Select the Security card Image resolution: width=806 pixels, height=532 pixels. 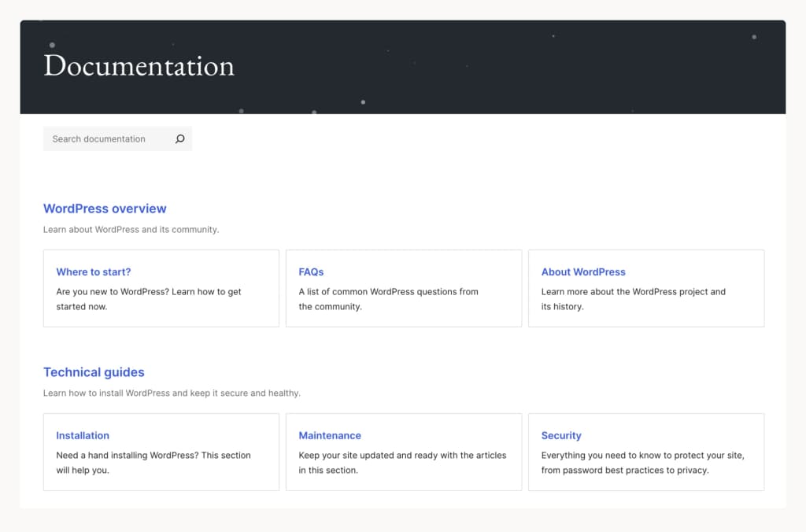pos(646,452)
